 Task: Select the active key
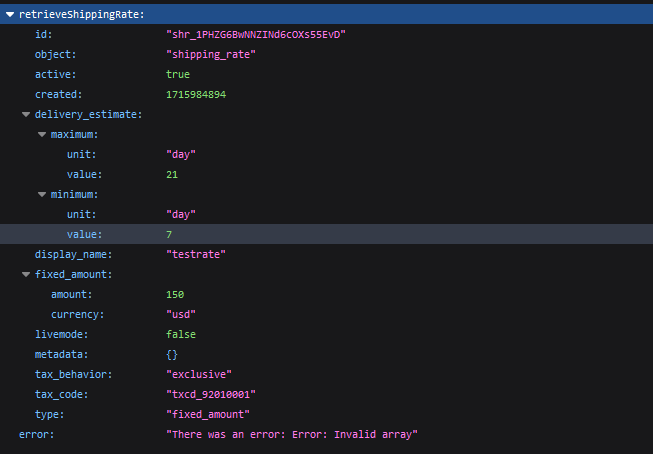[55, 74]
